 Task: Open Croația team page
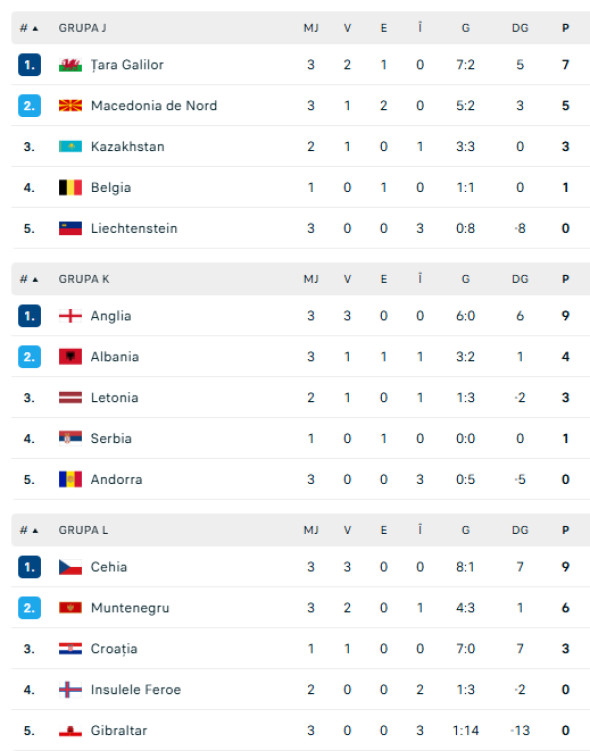[114, 649]
